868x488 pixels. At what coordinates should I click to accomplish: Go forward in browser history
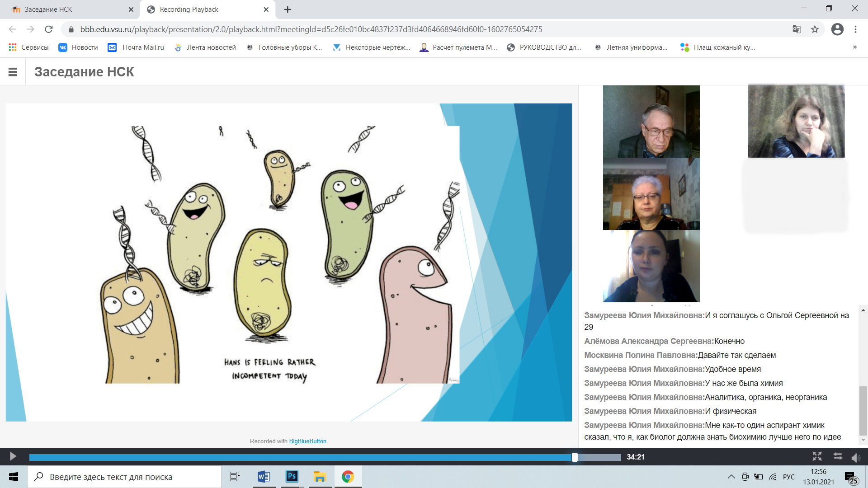click(30, 29)
